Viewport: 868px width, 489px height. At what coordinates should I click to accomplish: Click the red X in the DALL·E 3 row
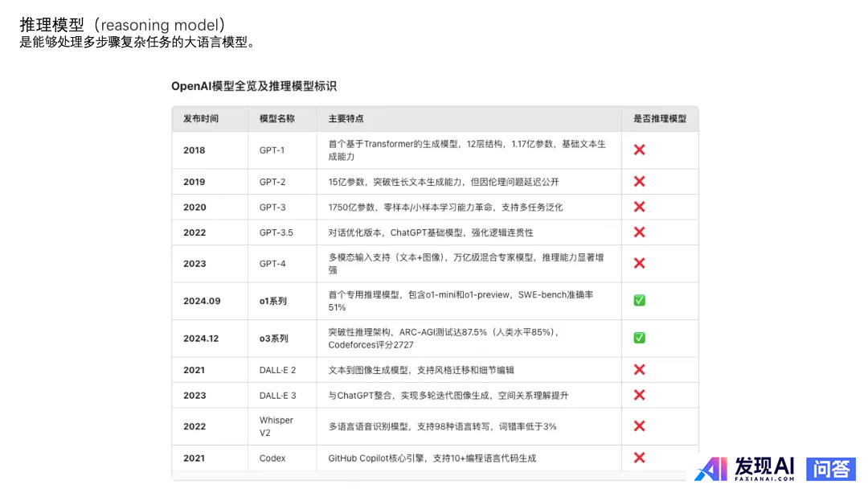click(x=640, y=395)
